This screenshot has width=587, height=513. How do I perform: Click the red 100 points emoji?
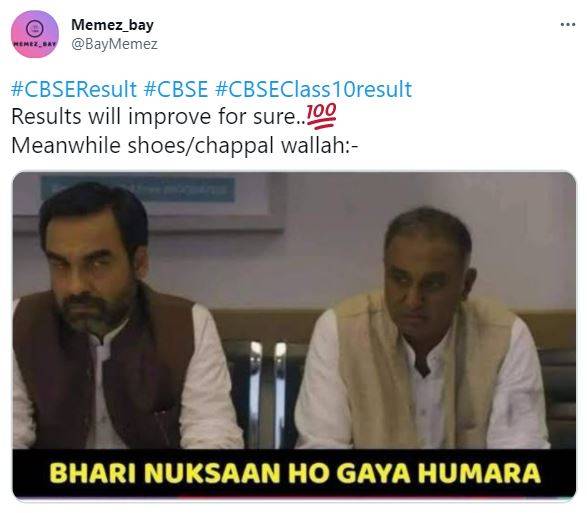[x=321, y=116]
